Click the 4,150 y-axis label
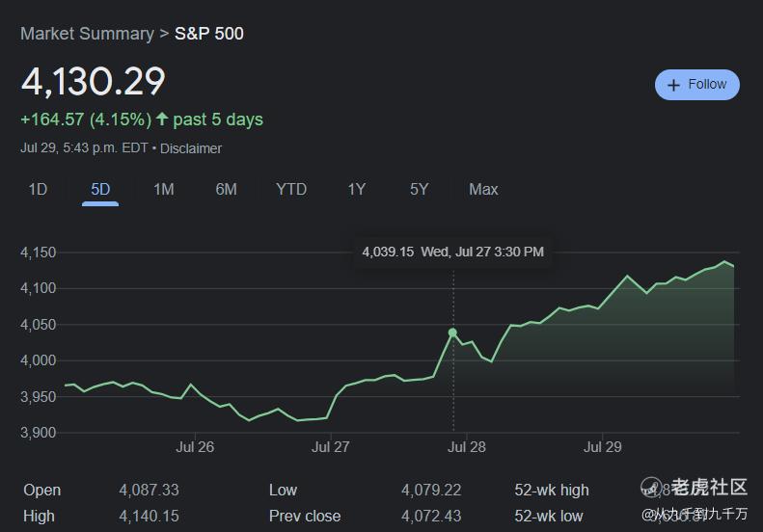 [38, 253]
